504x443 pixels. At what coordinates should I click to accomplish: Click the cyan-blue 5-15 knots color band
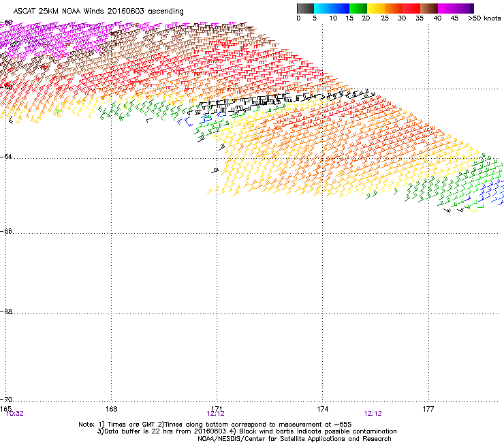point(332,8)
